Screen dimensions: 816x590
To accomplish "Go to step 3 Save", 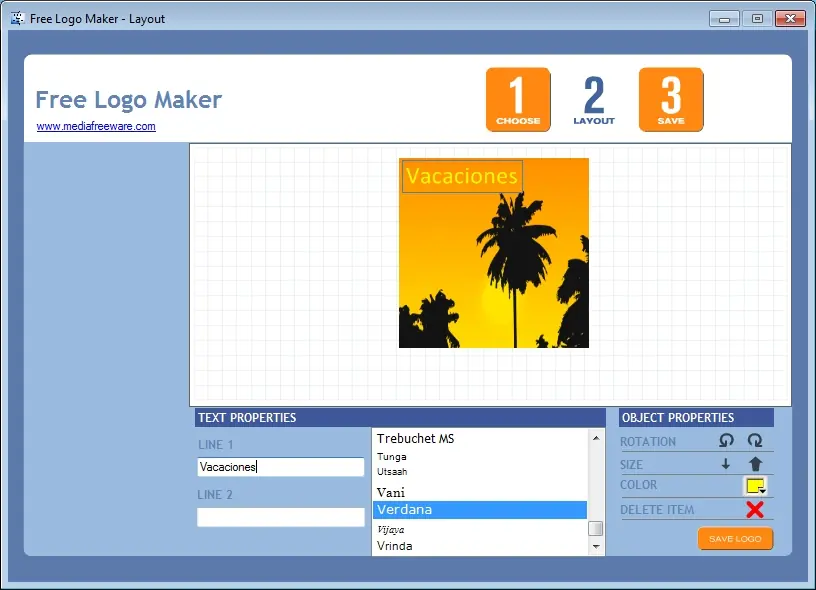I will coord(671,99).
